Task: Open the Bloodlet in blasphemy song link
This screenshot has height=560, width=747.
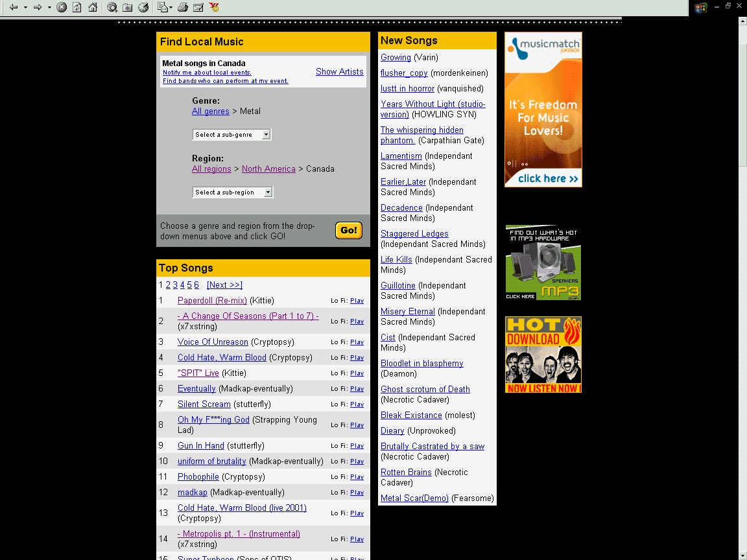Action: (x=422, y=364)
